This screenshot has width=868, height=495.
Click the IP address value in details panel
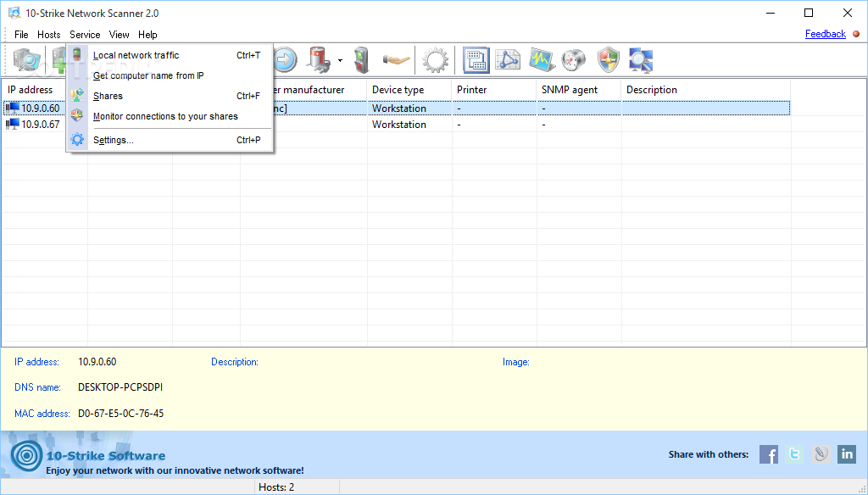pyautogui.click(x=97, y=362)
